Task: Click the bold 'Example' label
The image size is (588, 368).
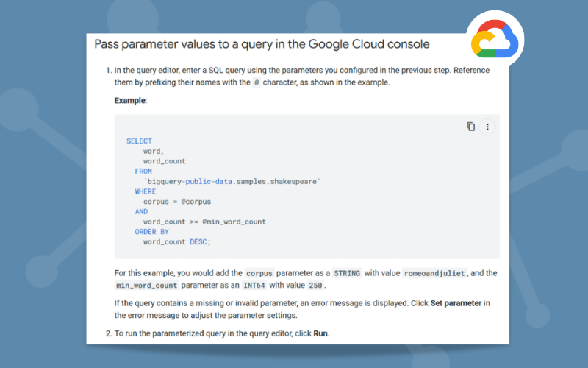Action: pos(130,101)
